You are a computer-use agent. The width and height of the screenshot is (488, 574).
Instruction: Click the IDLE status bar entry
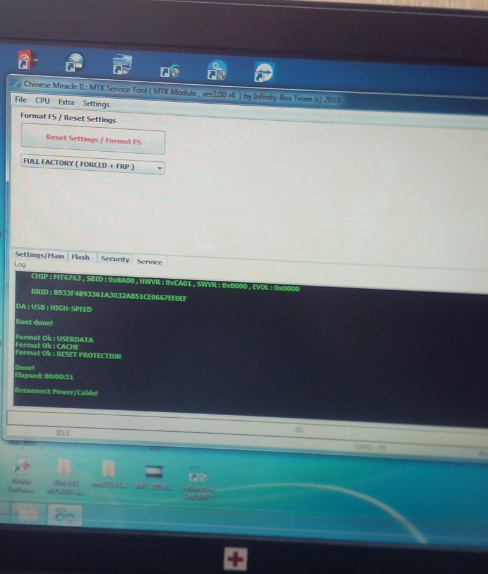(63, 433)
